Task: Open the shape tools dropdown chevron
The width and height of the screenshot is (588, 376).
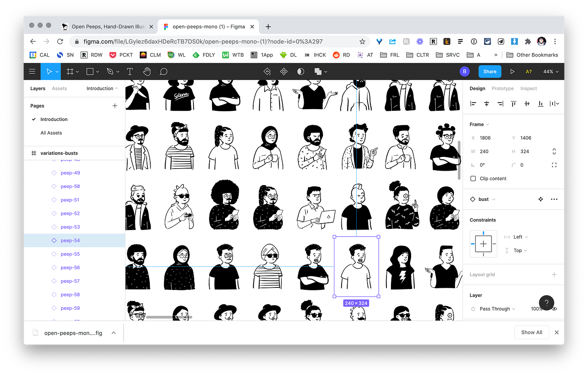Action: pyautogui.click(x=98, y=72)
